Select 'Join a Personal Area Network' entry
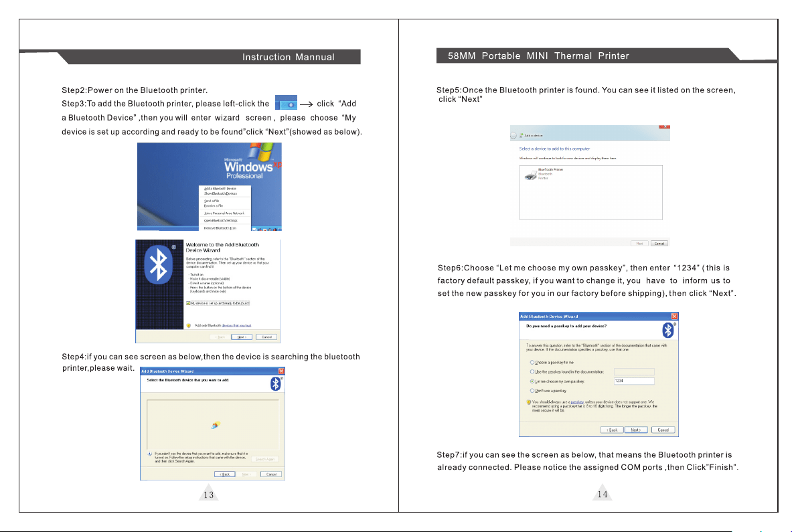This screenshot has width=798, height=532. tap(224, 213)
